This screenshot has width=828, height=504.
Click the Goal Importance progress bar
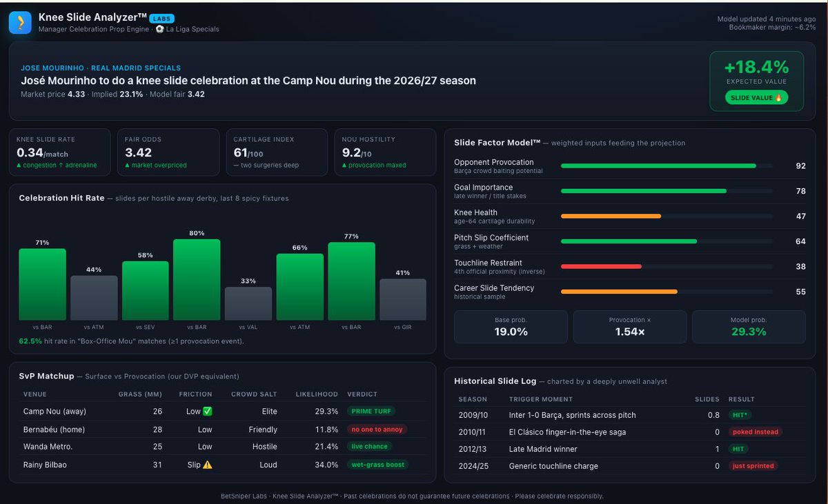667,191
